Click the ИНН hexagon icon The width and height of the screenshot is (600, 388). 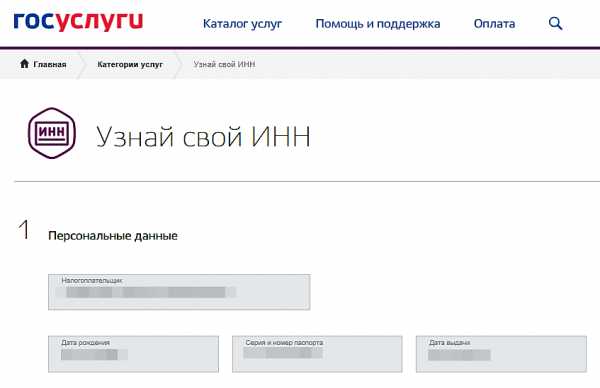tap(52, 133)
